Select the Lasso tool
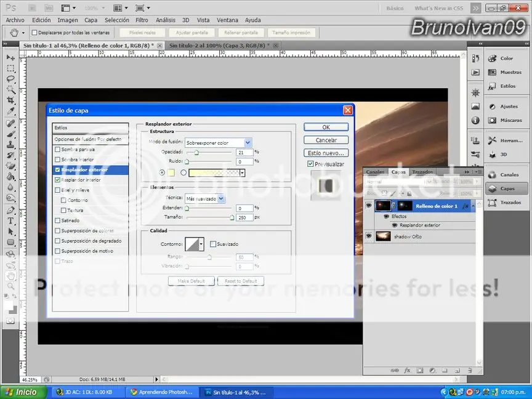Viewport: 532px width, 399px height. pos(10,79)
